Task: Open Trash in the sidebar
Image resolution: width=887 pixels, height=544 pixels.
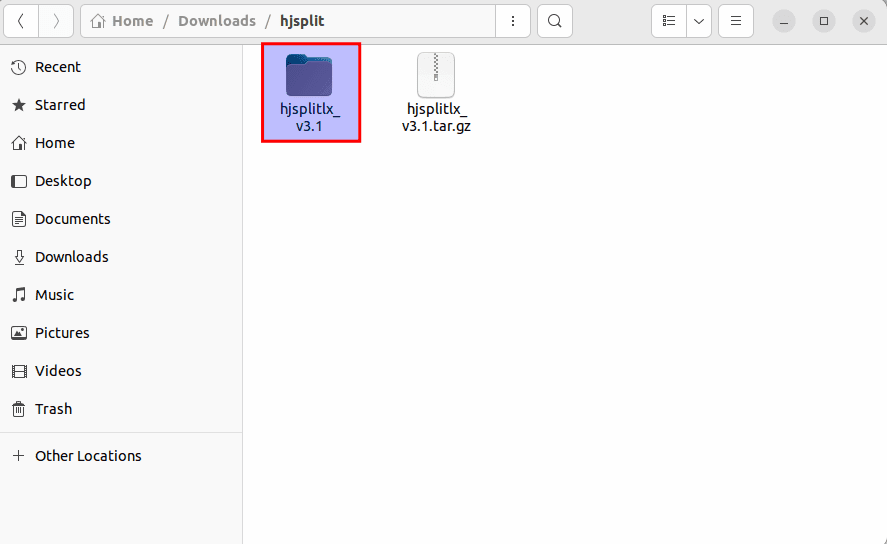Action: (x=121, y=409)
